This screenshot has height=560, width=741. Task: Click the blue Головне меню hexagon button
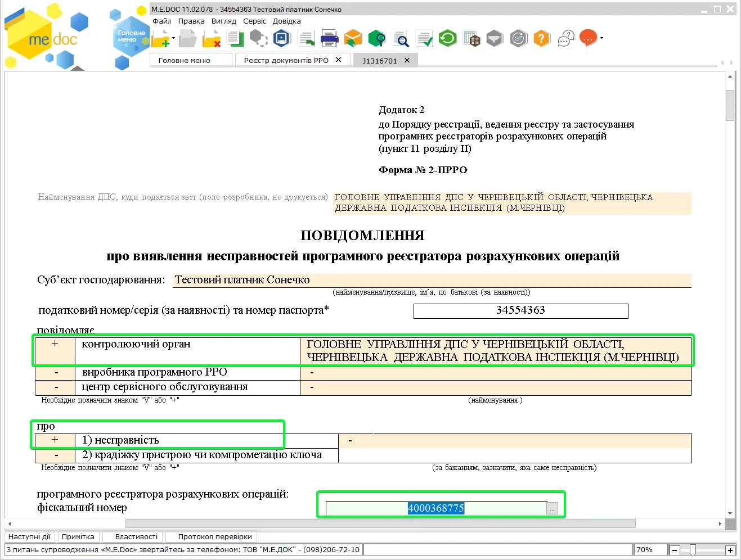[131, 37]
